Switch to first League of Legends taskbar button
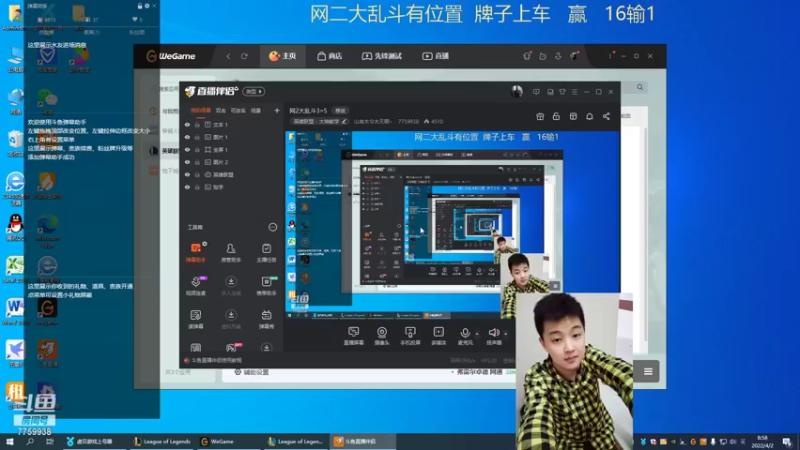Image resolution: width=800 pixels, height=450 pixels. (x=163, y=442)
